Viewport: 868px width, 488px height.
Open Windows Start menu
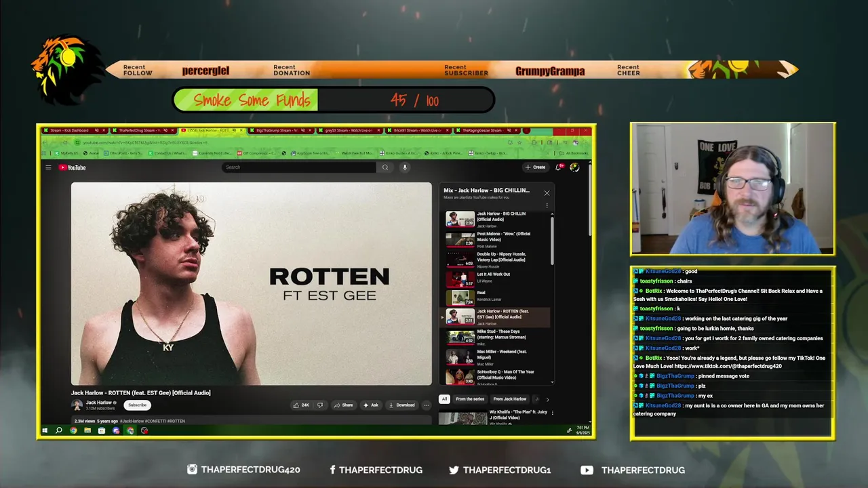click(x=45, y=430)
